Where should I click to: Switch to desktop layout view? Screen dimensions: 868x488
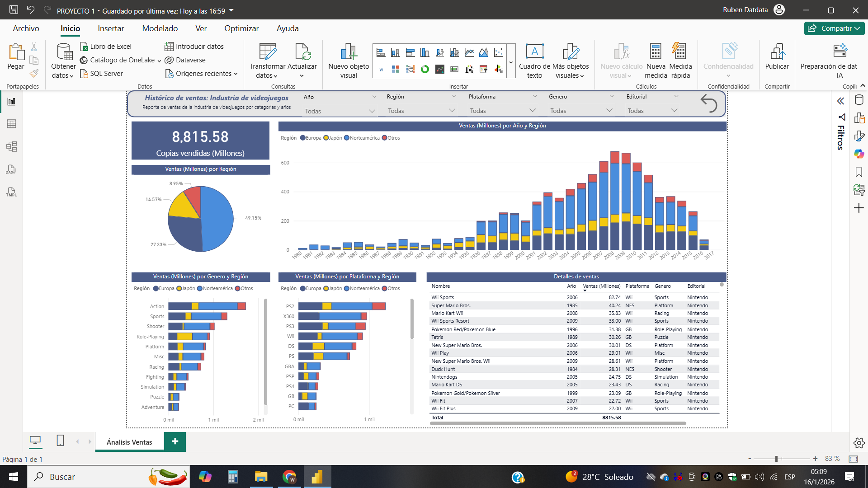tap(35, 441)
